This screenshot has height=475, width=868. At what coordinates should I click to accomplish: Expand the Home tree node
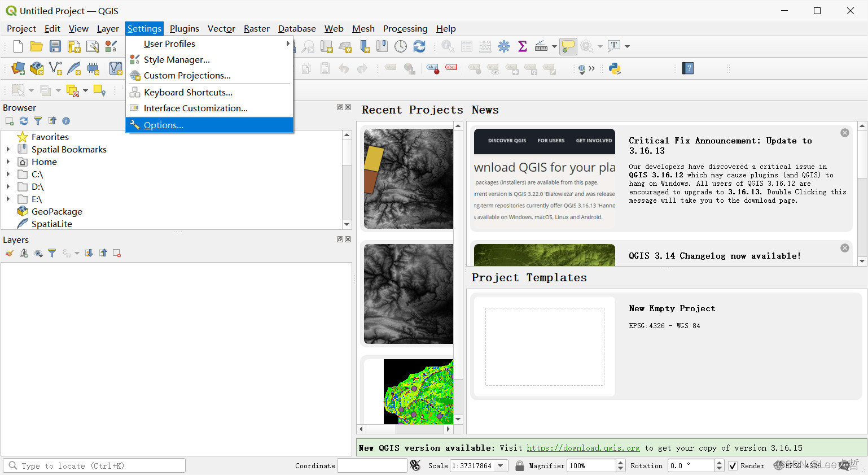click(8, 162)
